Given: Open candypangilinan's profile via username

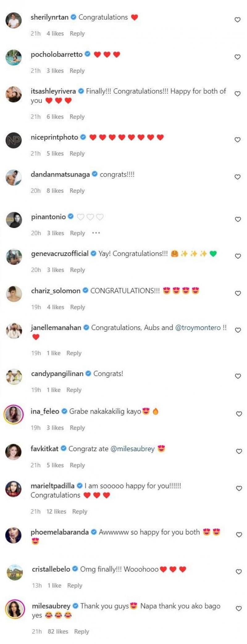Looking at the screenshot, I should (57, 374).
